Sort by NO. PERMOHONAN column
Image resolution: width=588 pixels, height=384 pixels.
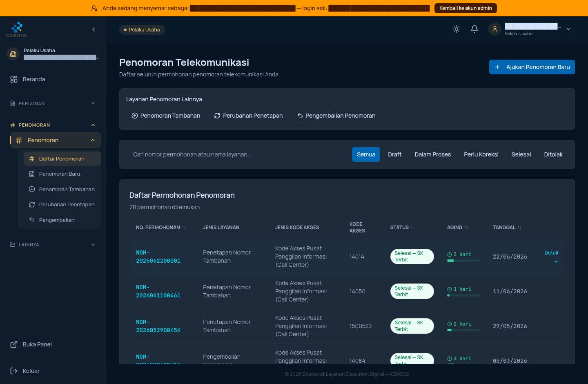[161, 228]
